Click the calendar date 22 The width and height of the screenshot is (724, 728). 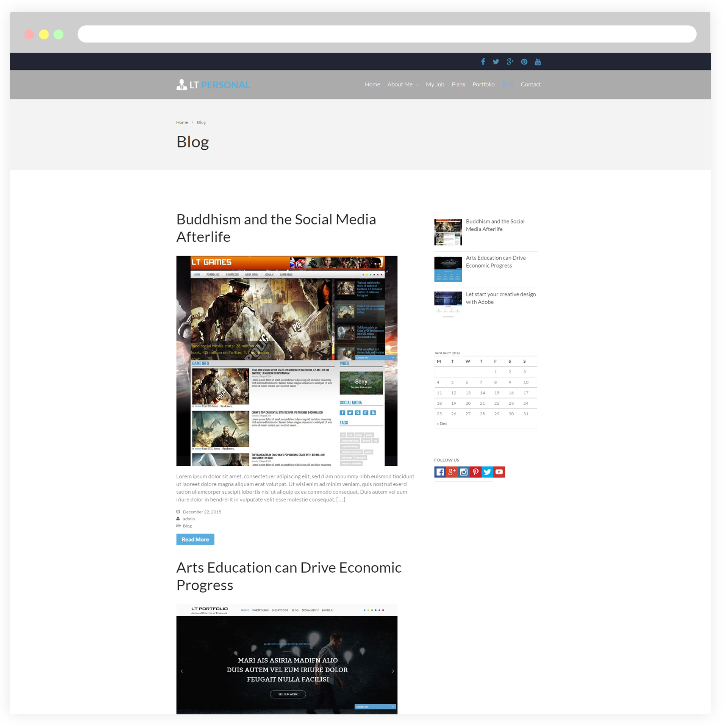(497, 404)
